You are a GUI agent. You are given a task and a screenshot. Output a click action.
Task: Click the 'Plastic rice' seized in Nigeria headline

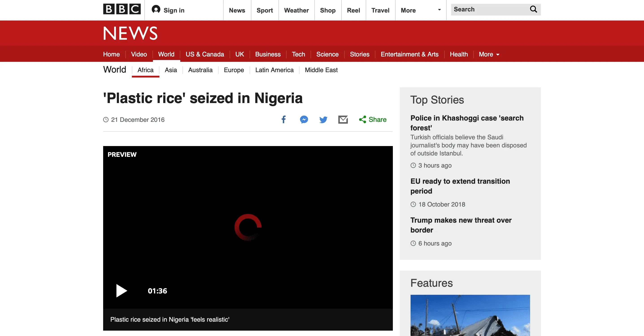pos(203,98)
